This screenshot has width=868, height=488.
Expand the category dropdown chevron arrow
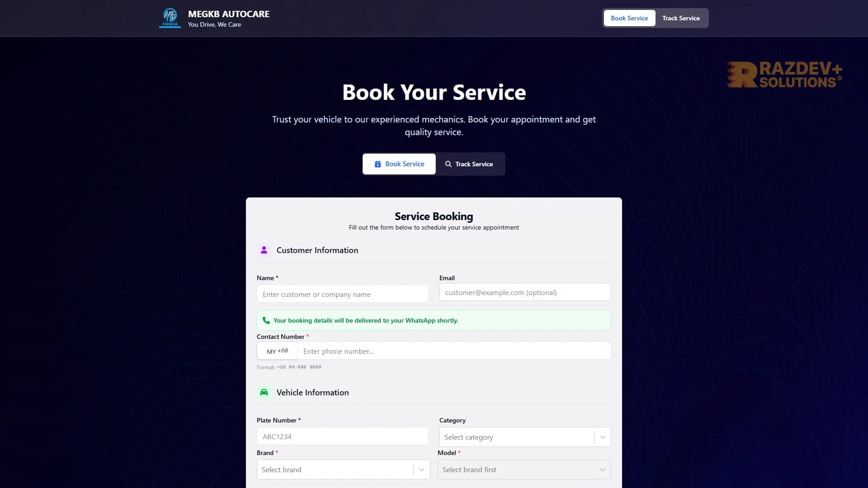pos(603,437)
